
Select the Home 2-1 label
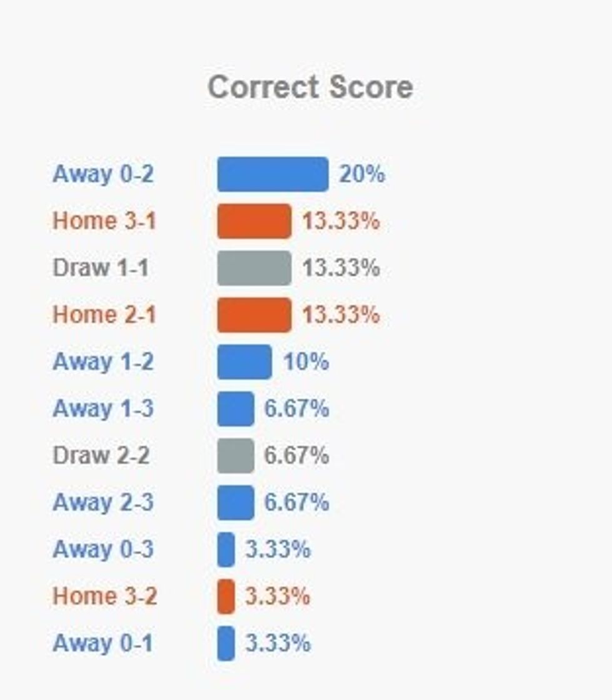pyautogui.click(x=104, y=315)
